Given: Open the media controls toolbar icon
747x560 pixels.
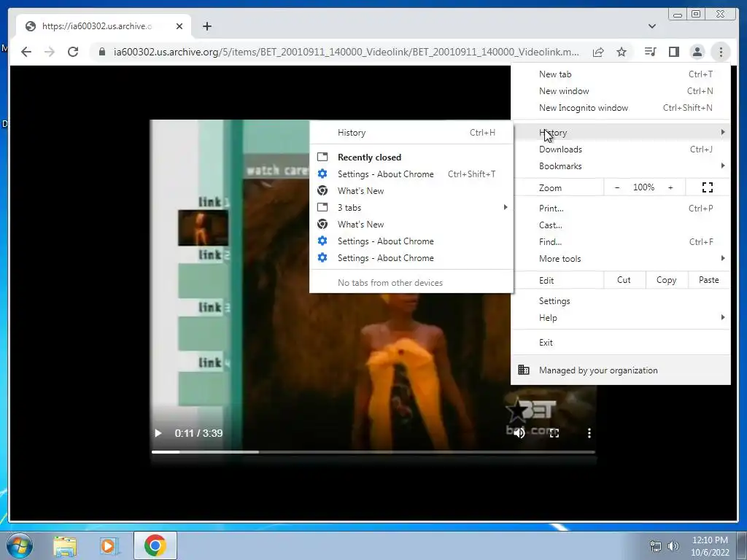Looking at the screenshot, I should click(650, 52).
